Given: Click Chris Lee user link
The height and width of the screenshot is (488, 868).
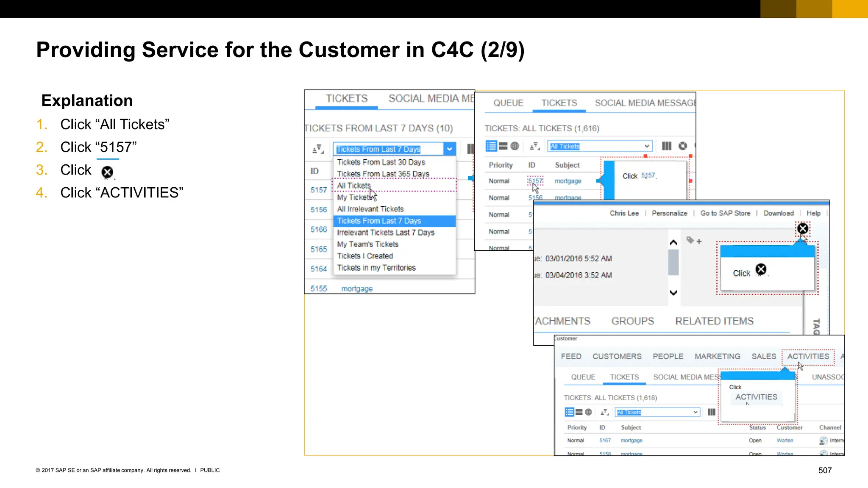Looking at the screenshot, I should click(624, 213).
